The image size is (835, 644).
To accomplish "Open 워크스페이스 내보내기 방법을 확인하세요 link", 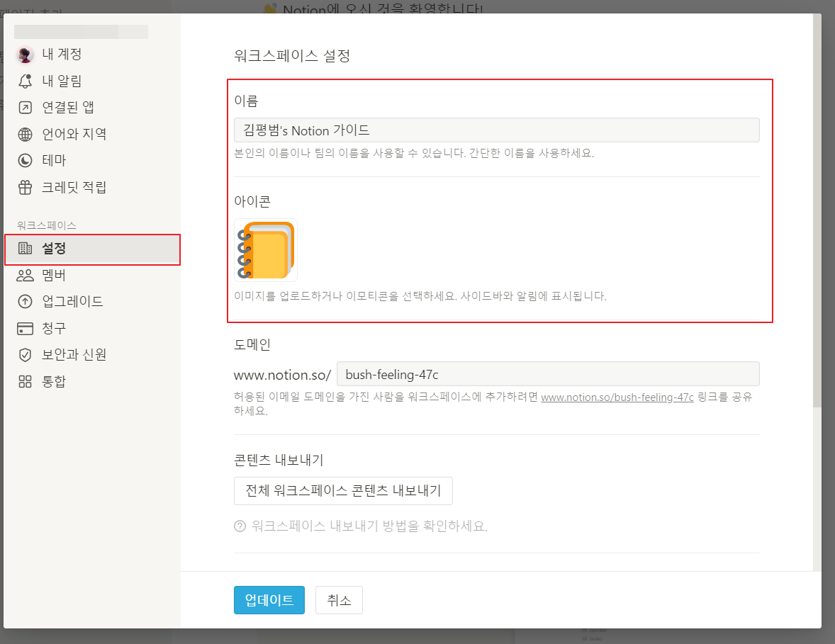I will pos(369,526).
